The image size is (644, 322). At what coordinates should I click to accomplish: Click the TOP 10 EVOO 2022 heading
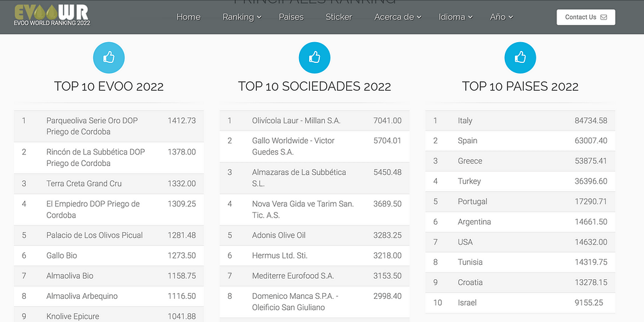[109, 86]
